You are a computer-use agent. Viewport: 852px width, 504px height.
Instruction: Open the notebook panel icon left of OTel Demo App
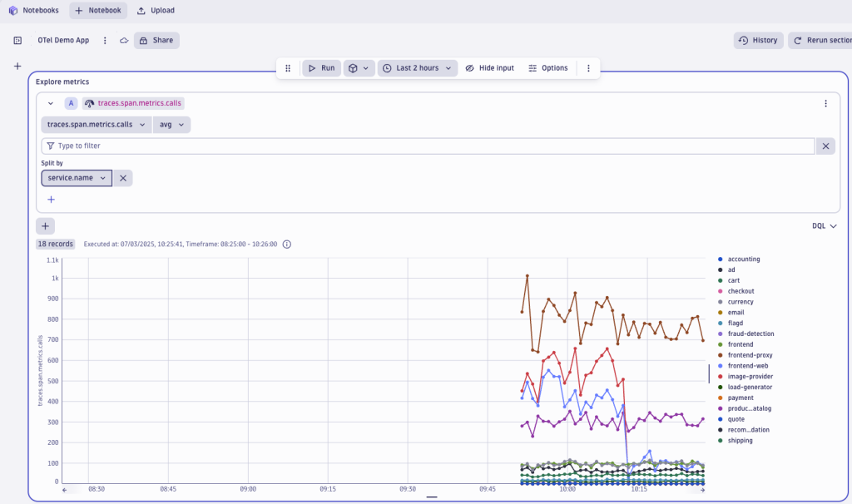(x=17, y=40)
